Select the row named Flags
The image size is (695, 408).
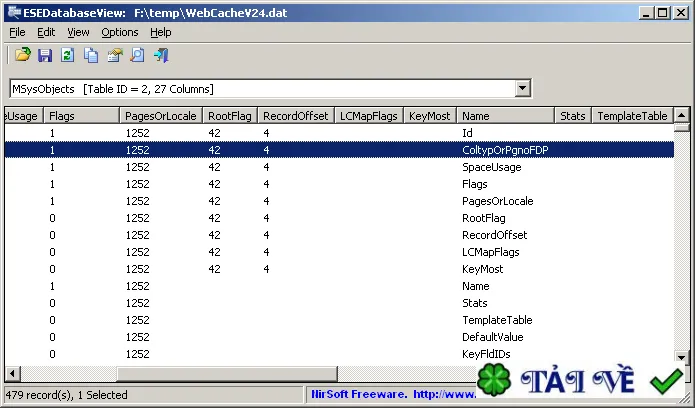(339, 184)
